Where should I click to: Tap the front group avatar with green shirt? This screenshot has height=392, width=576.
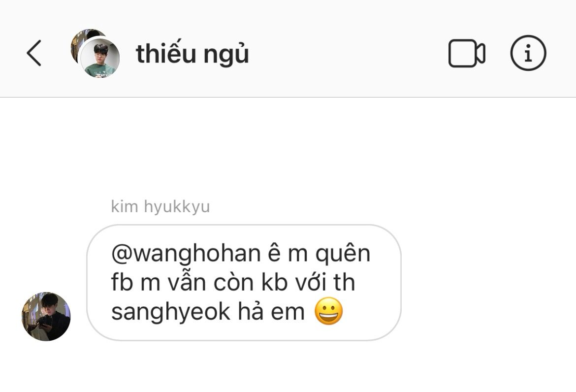[x=99, y=58]
